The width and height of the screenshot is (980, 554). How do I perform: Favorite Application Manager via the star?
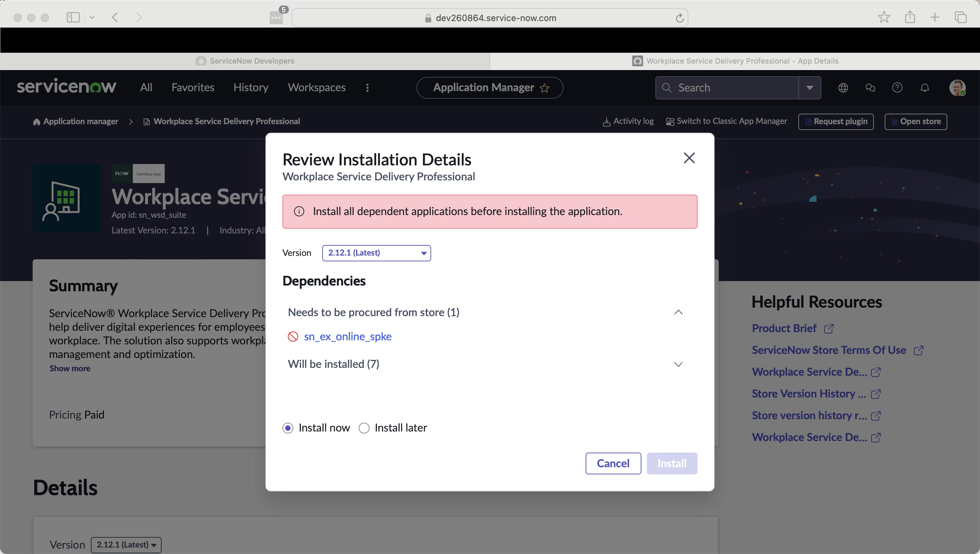tap(545, 88)
